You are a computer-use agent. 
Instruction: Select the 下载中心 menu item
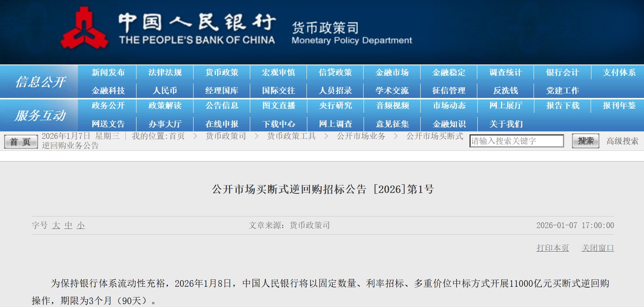pyautogui.click(x=278, y=124)
